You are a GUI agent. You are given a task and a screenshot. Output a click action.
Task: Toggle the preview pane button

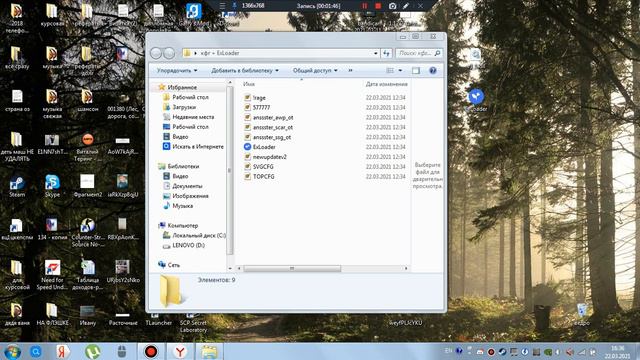coord(416,71)
